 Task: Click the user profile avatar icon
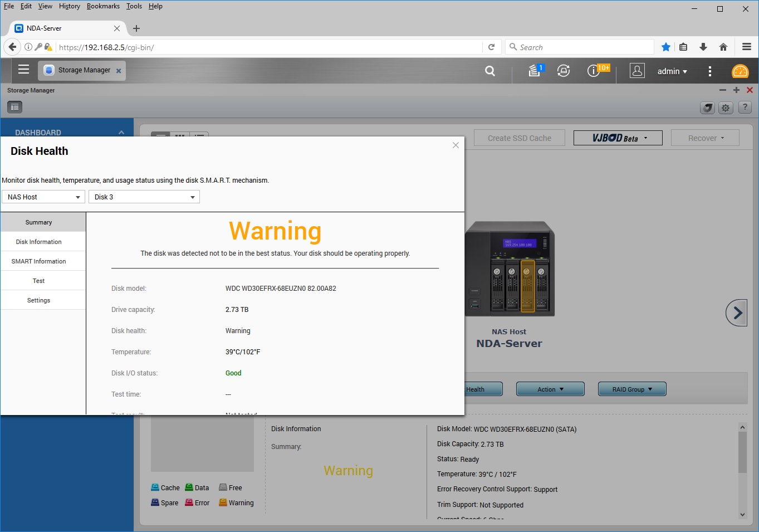[637, 71]
